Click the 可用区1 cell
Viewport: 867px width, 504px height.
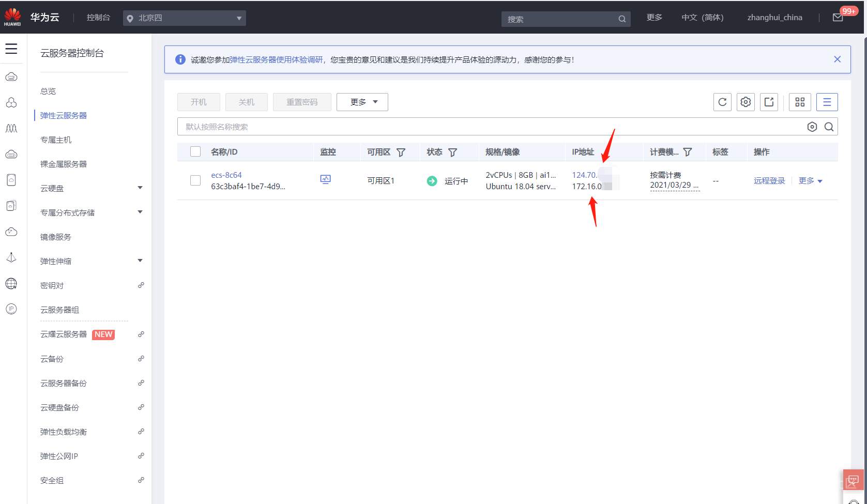point(381,180)
